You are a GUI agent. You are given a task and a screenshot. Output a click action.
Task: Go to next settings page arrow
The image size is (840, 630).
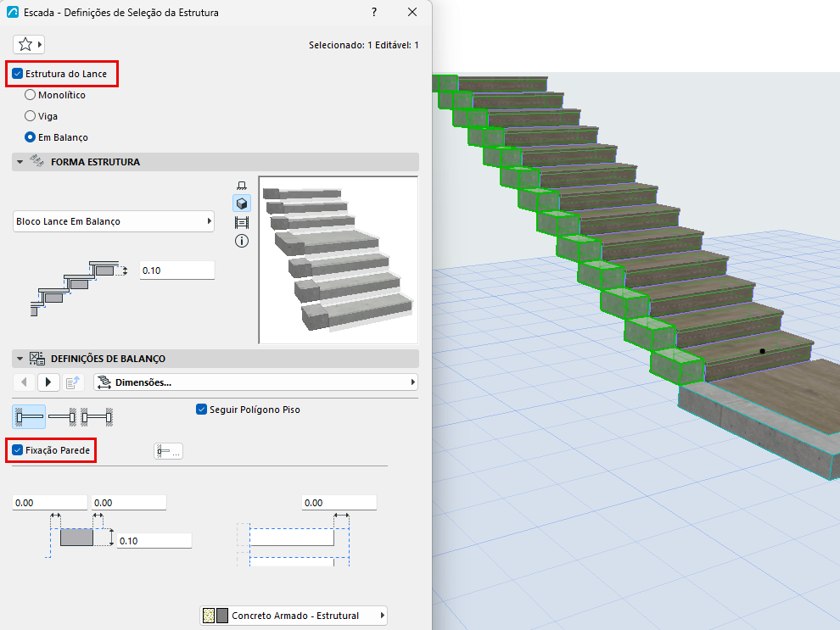click(x=48, y=382)
